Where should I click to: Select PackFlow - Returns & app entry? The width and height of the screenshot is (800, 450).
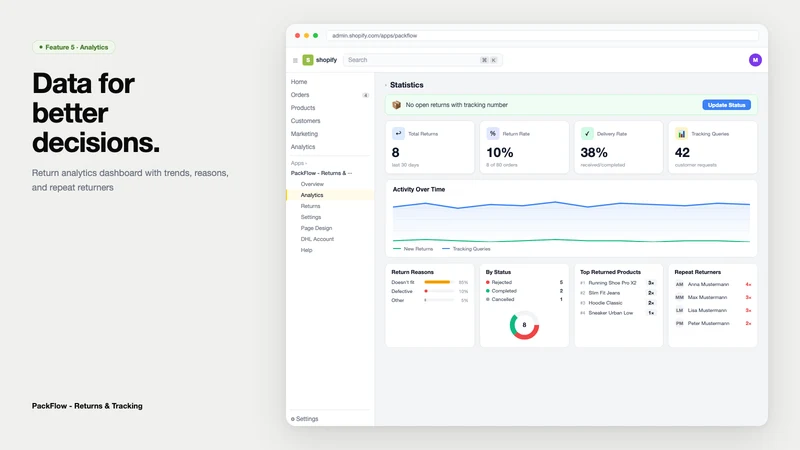[321, 173]
